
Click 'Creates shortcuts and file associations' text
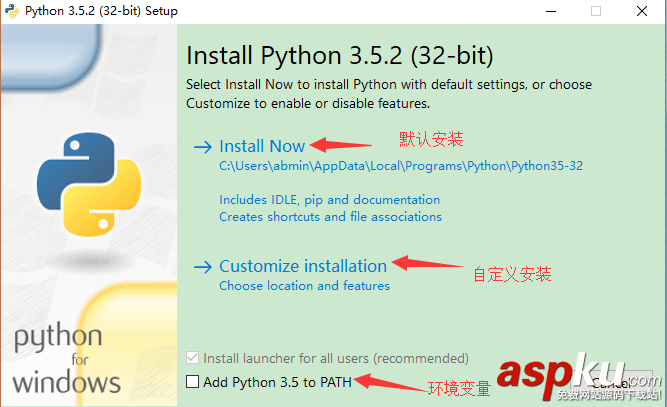coord(331,217)
